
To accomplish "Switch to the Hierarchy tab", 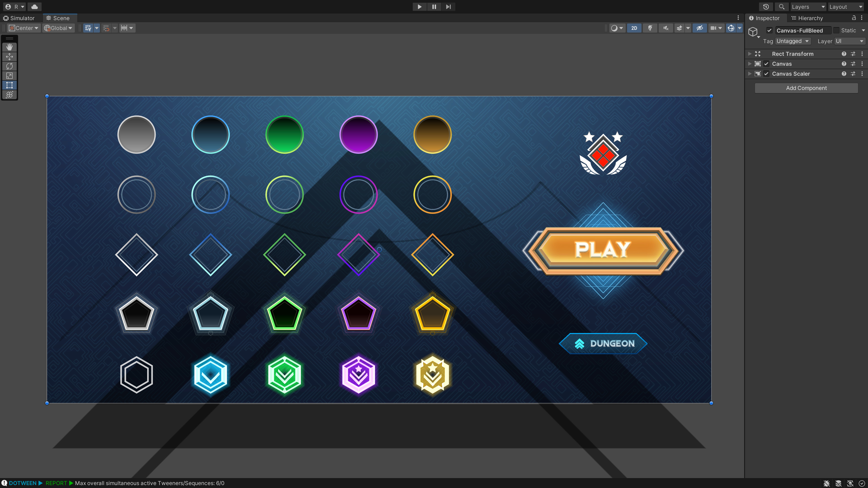I will point(810,18).
